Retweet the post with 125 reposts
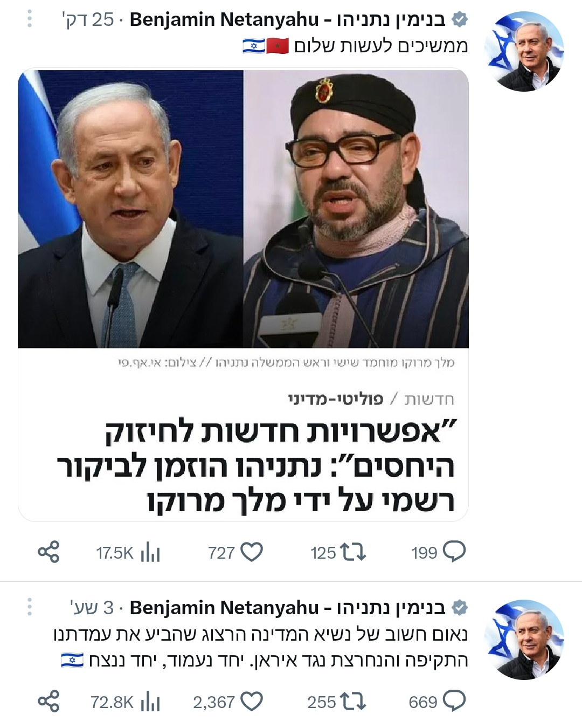Image resolution: width=582 pixels, height=728 pixels. pyautogui.click(x=353, y=553)
